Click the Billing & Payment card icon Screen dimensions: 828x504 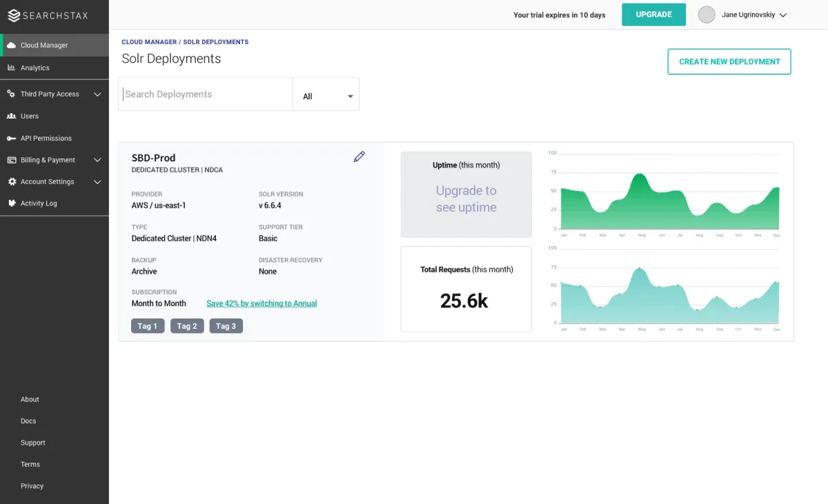click(11, 160)
